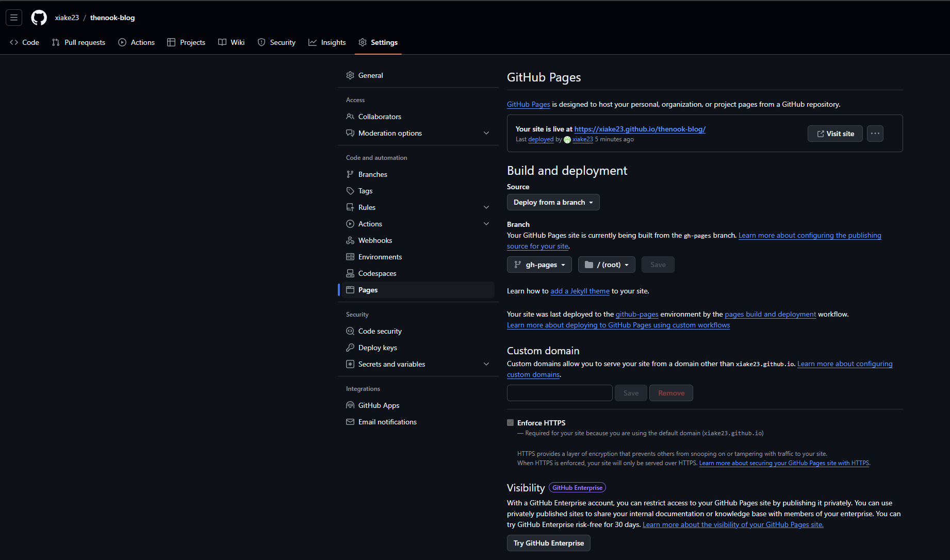Select the Settings tab
The image size is (950, 560).
tap(378, 42)
